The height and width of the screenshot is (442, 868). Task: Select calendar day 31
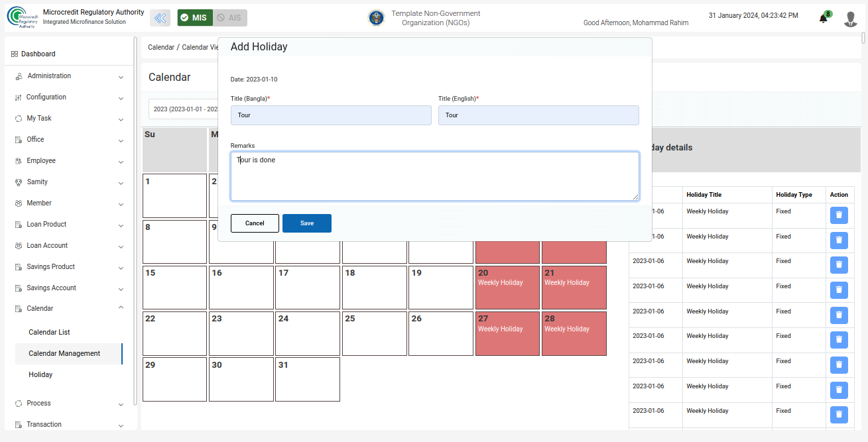[x=308, y=380]
